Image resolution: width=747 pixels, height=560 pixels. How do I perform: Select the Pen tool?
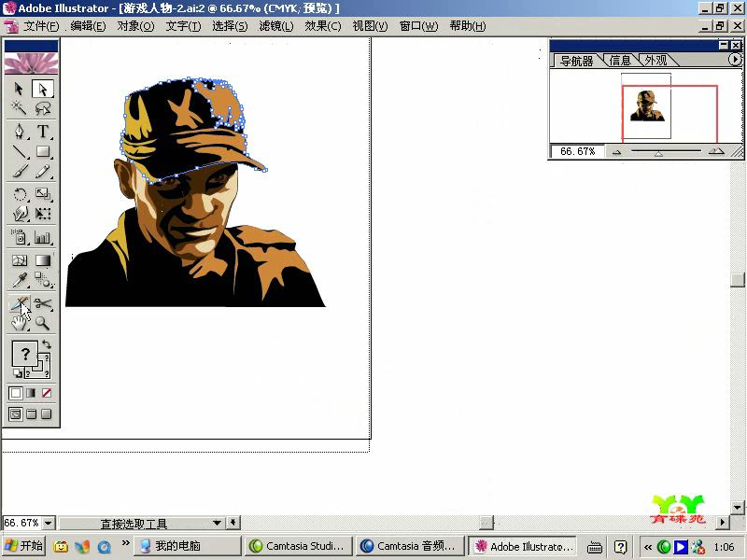click(x=19, y=131)
